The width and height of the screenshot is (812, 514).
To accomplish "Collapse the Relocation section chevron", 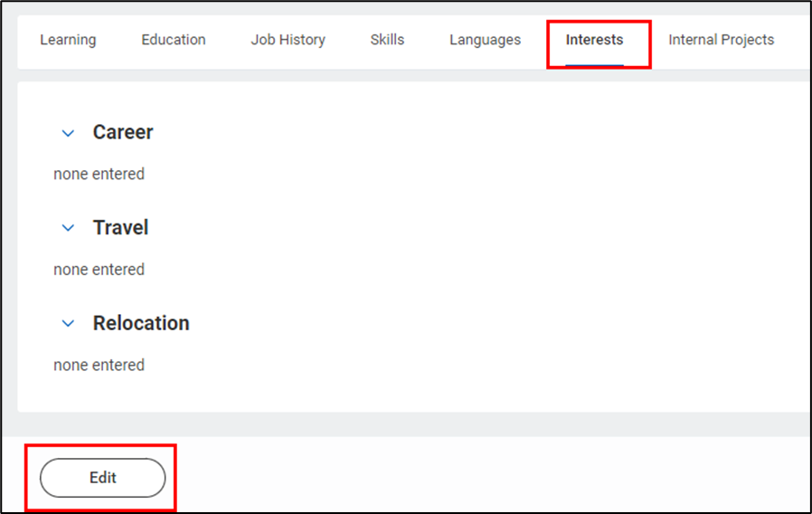I will [x=68, y=324].
